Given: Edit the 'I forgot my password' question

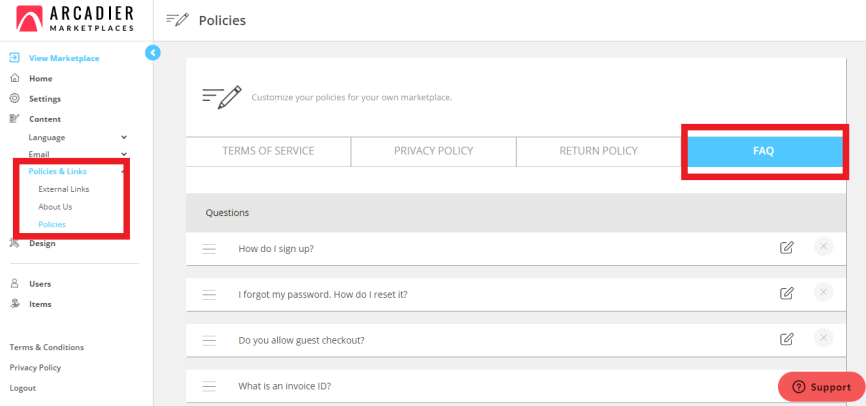Looking at the screenshot, I should [786, 293].
